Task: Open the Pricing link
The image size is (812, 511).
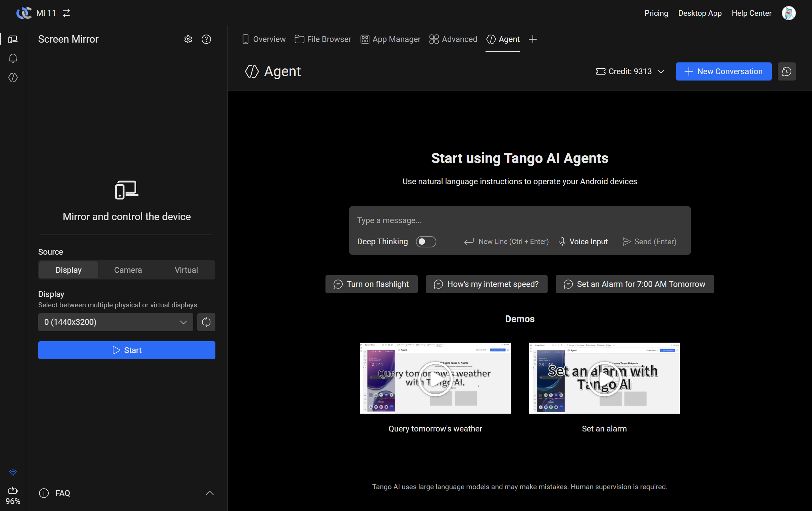Action: [656, 13]
